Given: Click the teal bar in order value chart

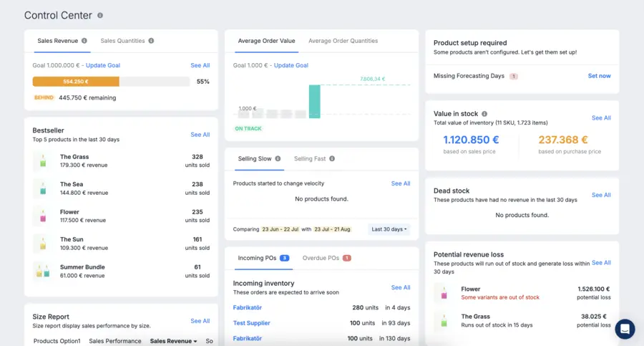Looking at the screenshot, I should pos(315,101).
